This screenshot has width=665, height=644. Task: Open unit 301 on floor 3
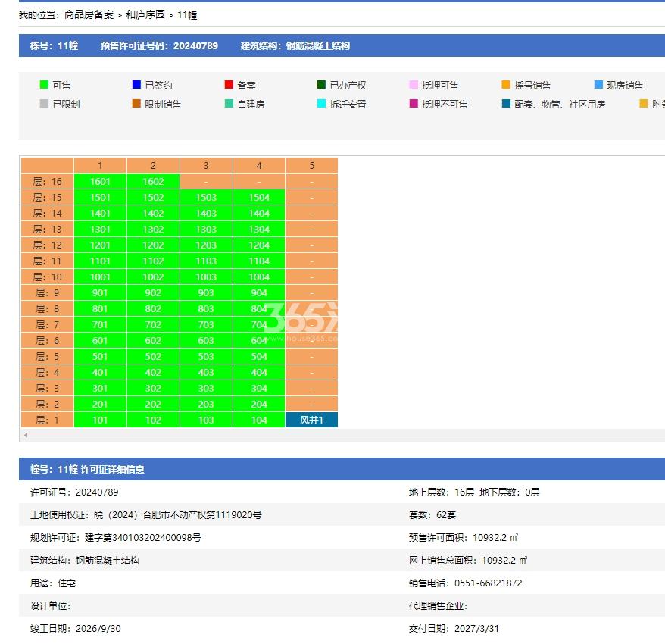(100, 388)
